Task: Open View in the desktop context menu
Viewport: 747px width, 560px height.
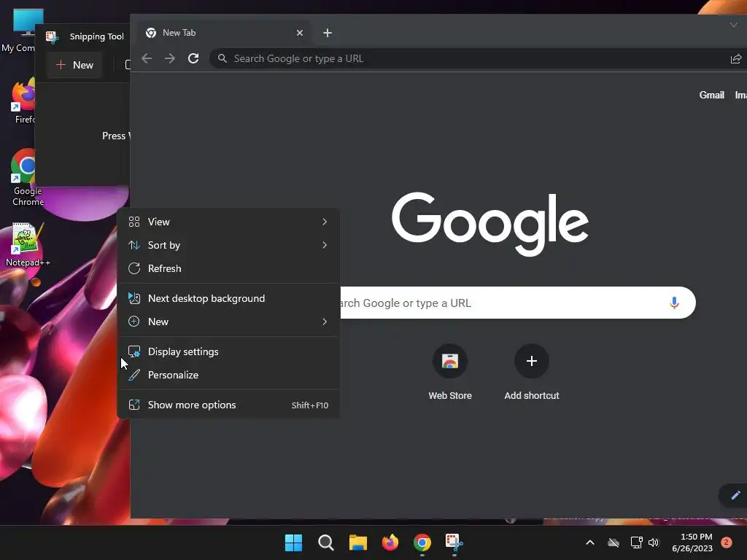Action: tap(228, 222)
